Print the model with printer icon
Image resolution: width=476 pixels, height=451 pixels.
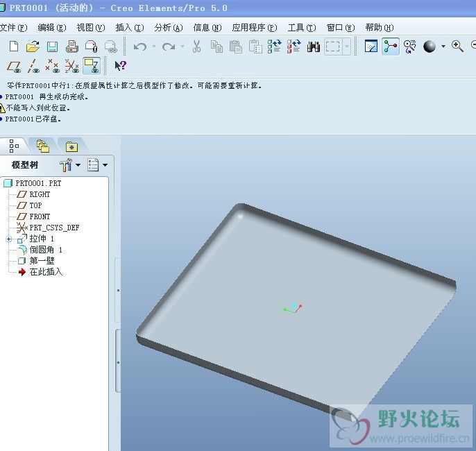tap(72, 46)
